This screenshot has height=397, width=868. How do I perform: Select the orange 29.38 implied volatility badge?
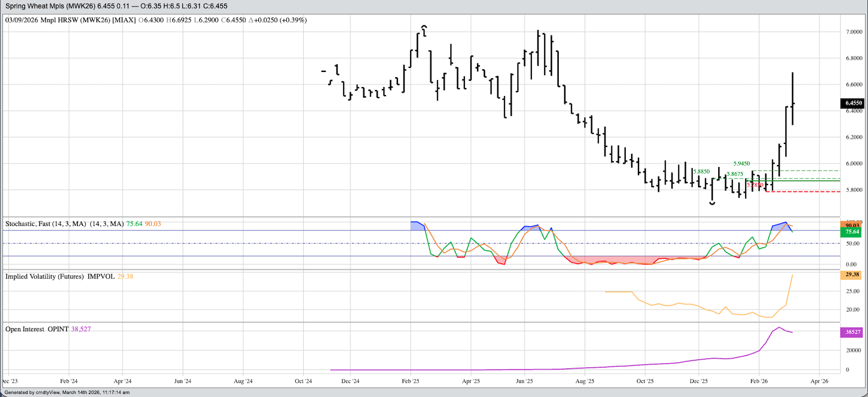[853, 274]
